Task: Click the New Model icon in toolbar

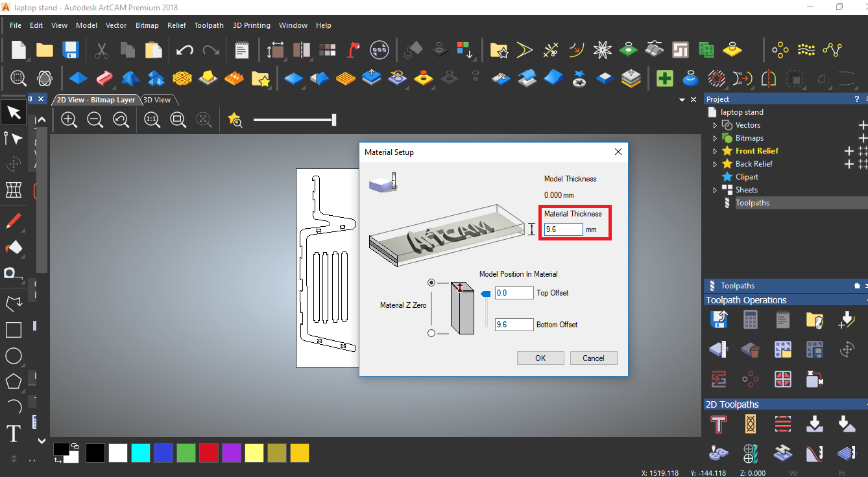Action: click(18, 50)
